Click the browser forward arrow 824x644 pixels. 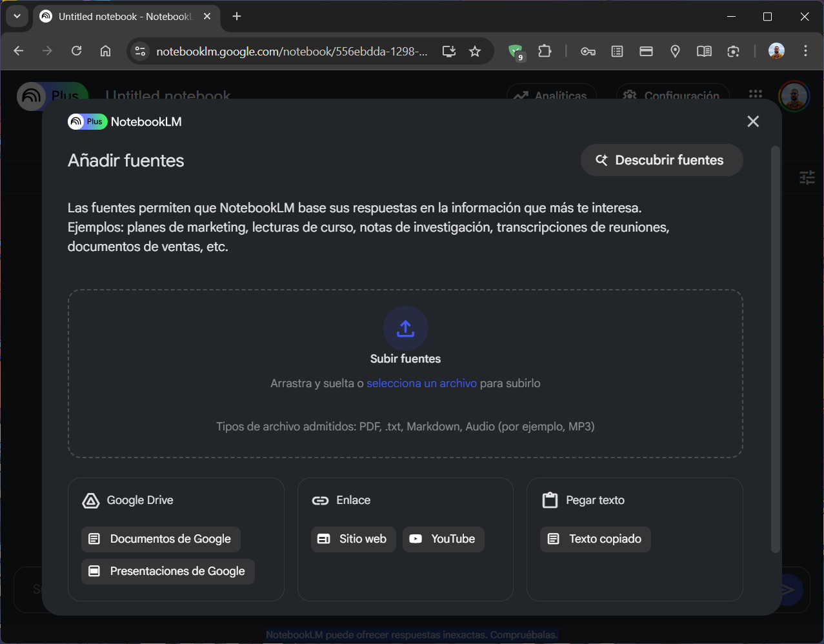point(47,51)
